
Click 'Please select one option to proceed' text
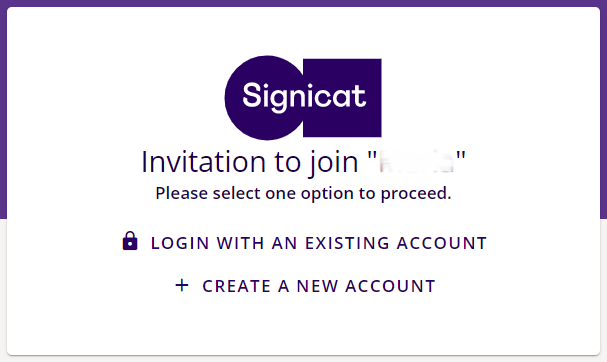click(x=303, y=193)
